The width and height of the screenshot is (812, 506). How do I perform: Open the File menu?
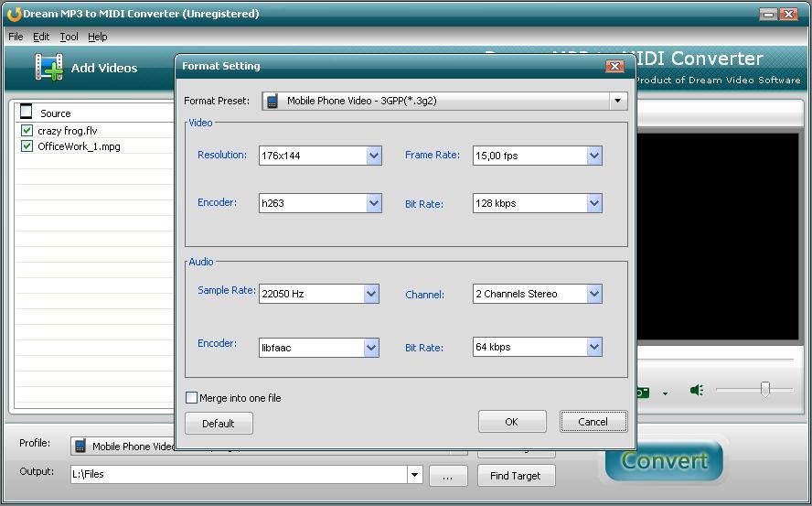pyautogui.click(x=16, y=37)
